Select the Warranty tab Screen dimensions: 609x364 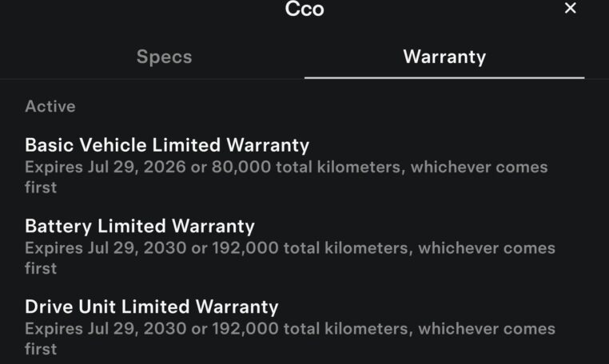[x=444, y=57]
